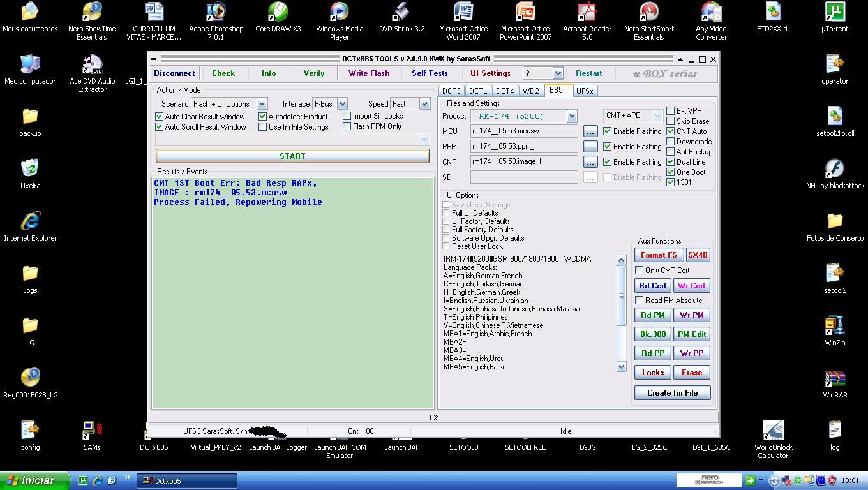Open the SAMs desktop icon

(x=92, y=436)
